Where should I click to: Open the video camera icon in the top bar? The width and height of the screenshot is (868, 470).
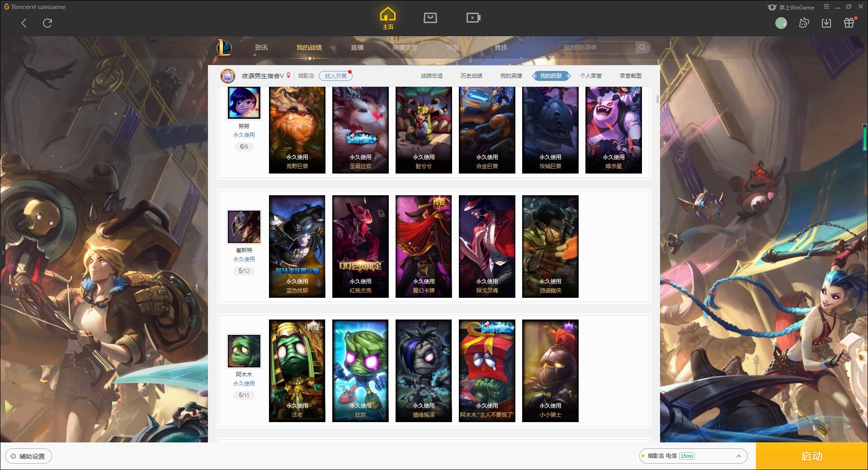473,18
